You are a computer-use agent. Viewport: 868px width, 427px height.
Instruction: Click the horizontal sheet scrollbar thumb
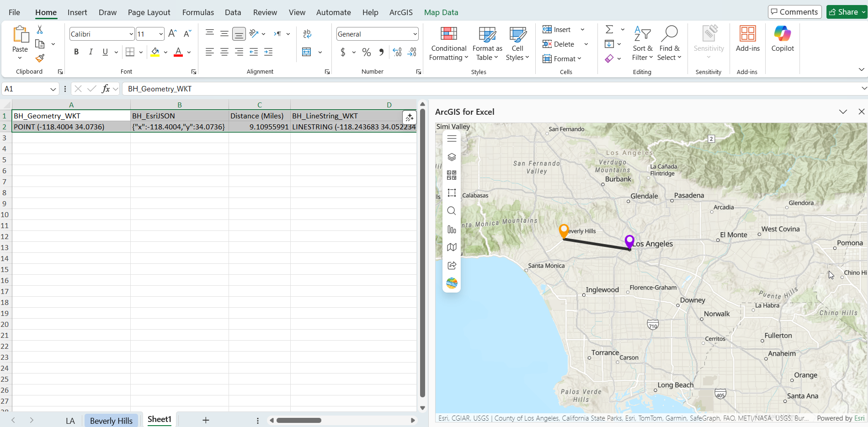click(299, 421)
